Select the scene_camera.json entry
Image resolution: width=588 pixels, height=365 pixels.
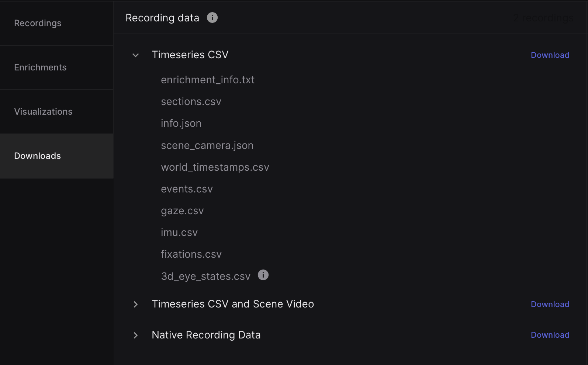pyautogui.click(x=207, y=146)
